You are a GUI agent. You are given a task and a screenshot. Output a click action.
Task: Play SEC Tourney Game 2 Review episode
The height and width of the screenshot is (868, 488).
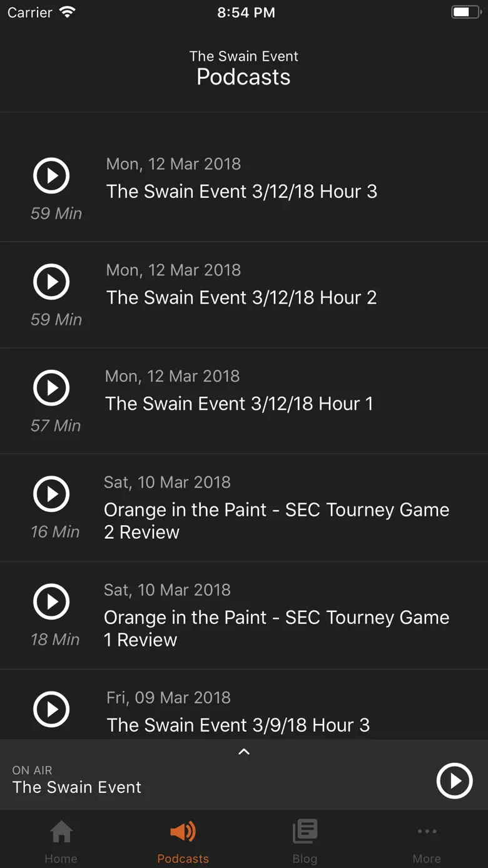click(x=51, y=494)
